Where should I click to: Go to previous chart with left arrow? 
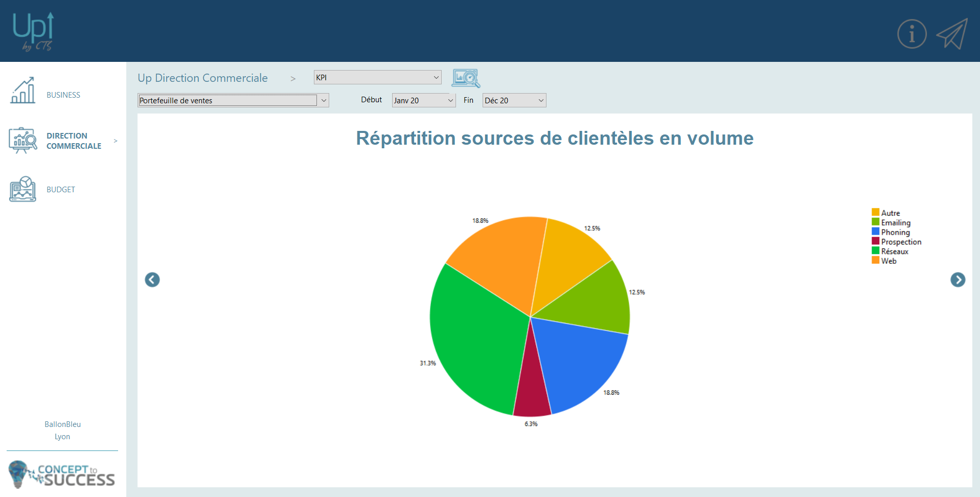tap(152, 280)
